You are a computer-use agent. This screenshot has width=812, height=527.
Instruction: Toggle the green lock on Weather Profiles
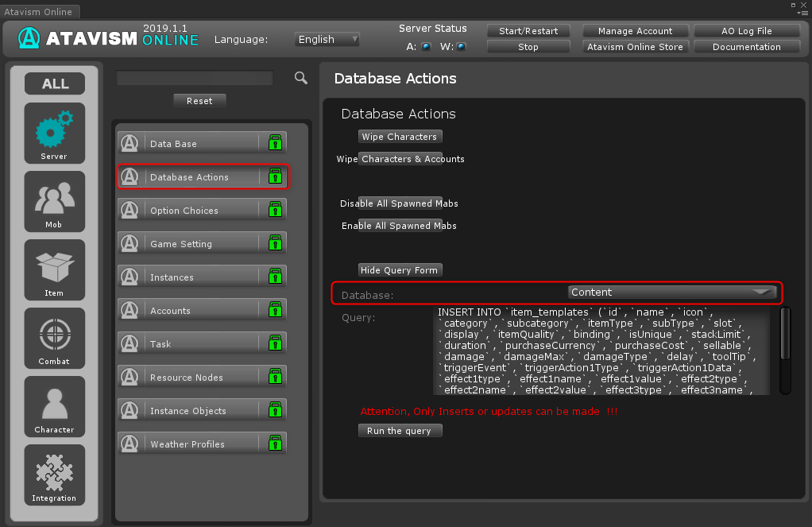pyautogui.click(x=274, y=444)
